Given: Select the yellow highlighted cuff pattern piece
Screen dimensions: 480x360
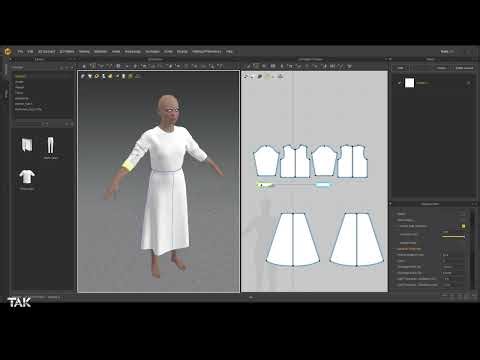Looking at the screenshot, I should pos(265,185).
